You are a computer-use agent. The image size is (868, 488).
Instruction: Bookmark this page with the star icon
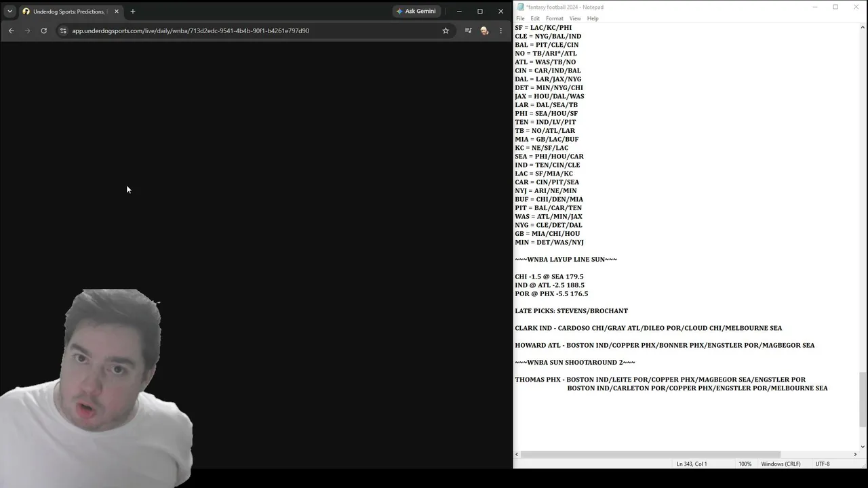point(446,30)
